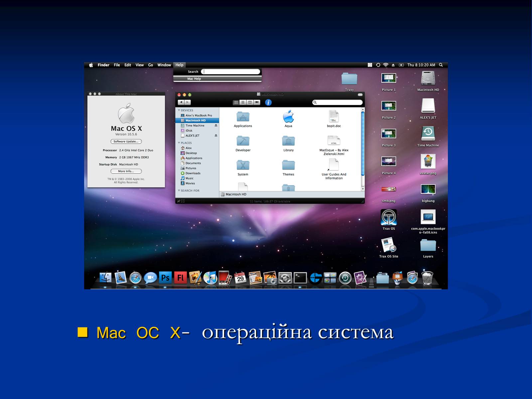The height and width of the screenshot is (399, 532).
Task: Open the File menu
Action: click(117, 65)
